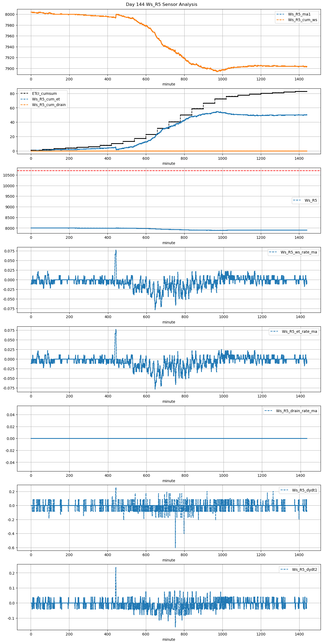Click the Ws_R5_cum_ws legend entry
The height and width of the screenshot is (644, 323).
302,20
